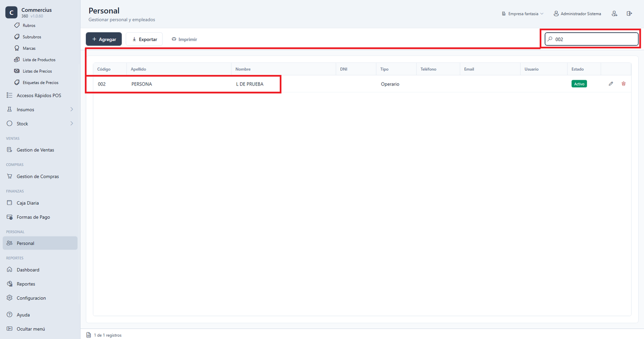The width and height of the screenshot is (644, 339).
Task: Click the pencil edit icon for row 002
Action: (611, 84)
